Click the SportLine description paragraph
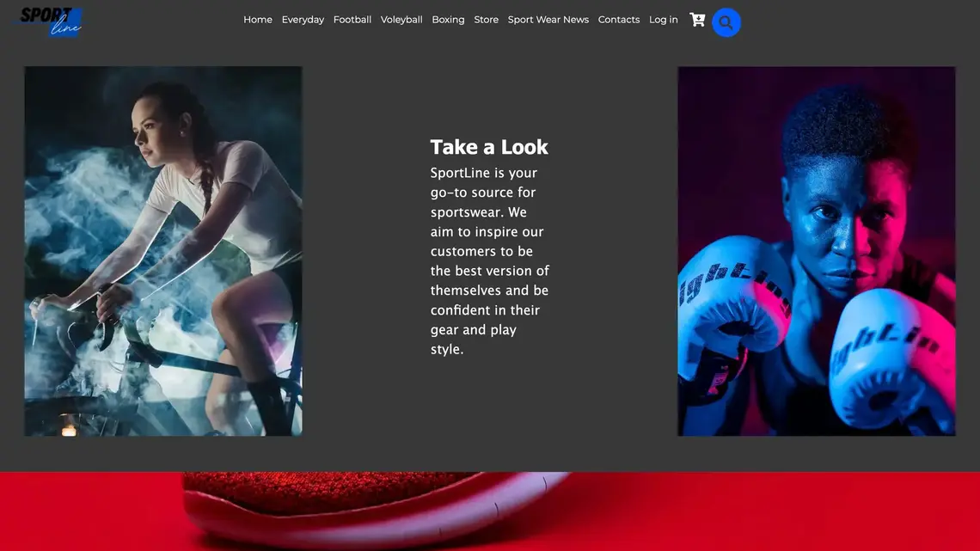Screen dimensions: 980x551 490,261
